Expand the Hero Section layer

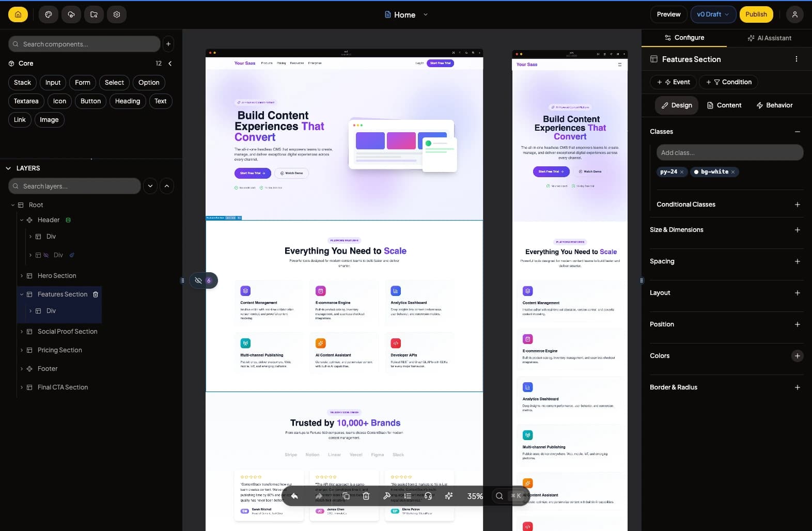(x=22, y=276)
